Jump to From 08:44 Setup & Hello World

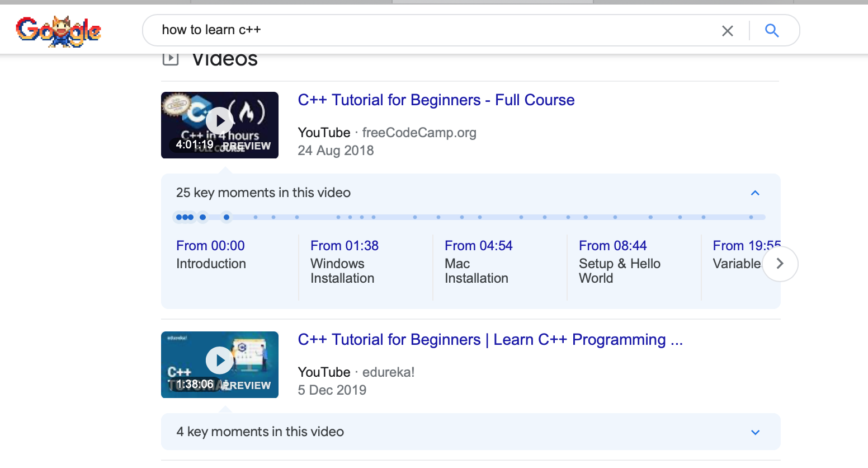pos(620,262)
